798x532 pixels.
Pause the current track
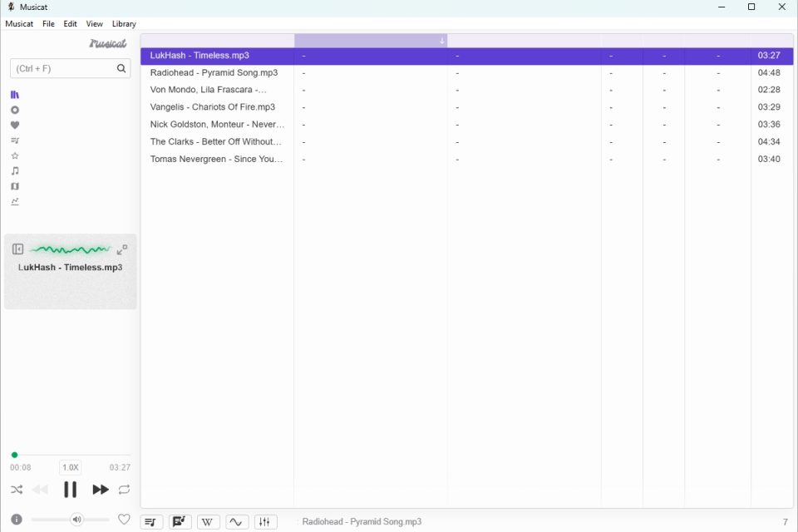pos(70,490)
